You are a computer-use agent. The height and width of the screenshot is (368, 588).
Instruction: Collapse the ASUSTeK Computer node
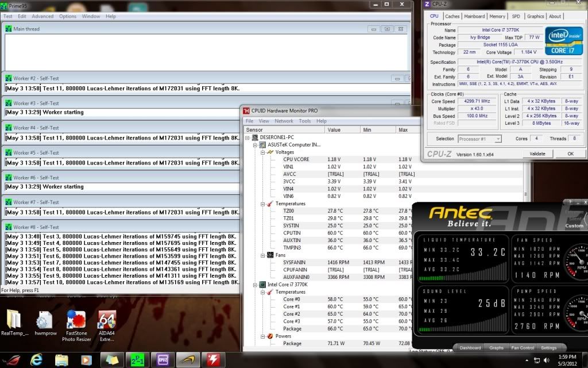[x=255, y=145]
